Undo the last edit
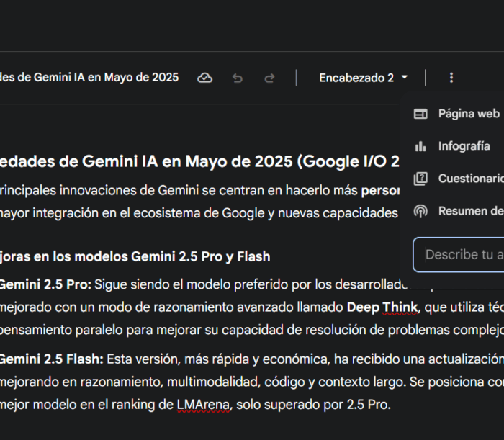This screenshot has height=440, width=504. [237, 78]
